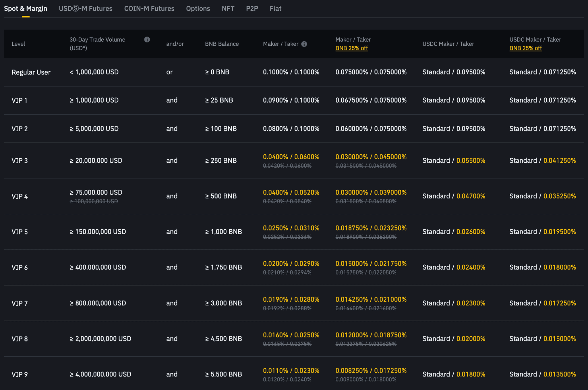The height and width of the screenshot is (390, 588).
Task: Select the VIP 7 row
Action: [x=20, y=303]
